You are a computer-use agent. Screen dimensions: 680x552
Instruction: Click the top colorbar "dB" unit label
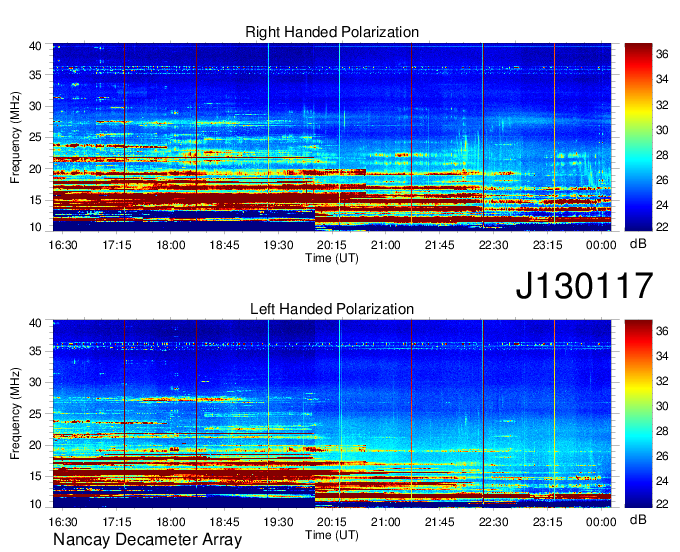(x=638, y=243)
